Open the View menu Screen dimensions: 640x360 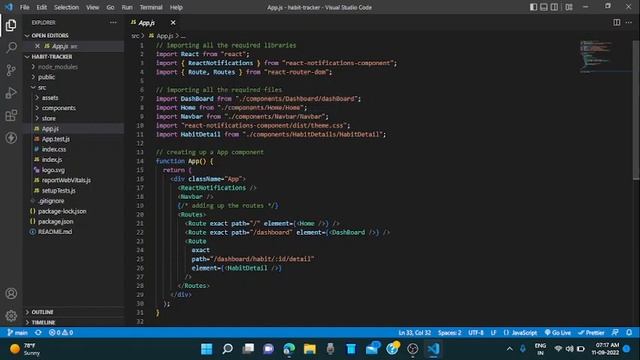93,7
